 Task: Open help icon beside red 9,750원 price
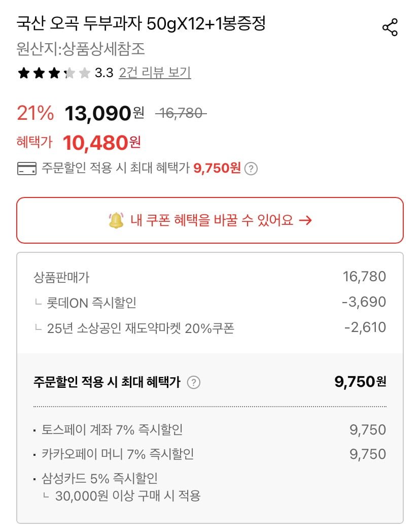click(x=251, y=169)
